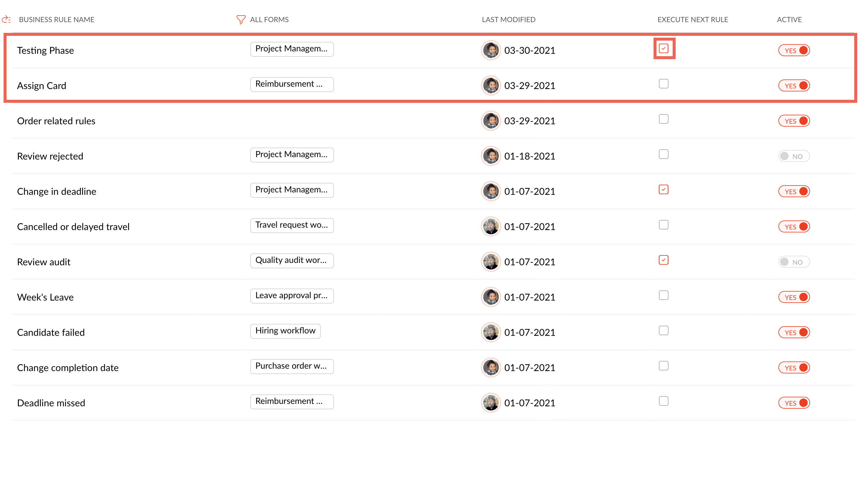Click the avatar in Cancelled or delayed travel row

491,226
